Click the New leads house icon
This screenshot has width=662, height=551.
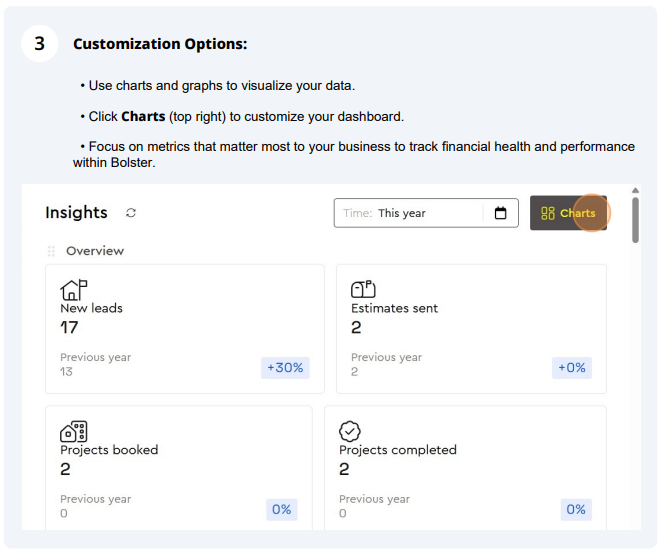(x=73, y=290)
